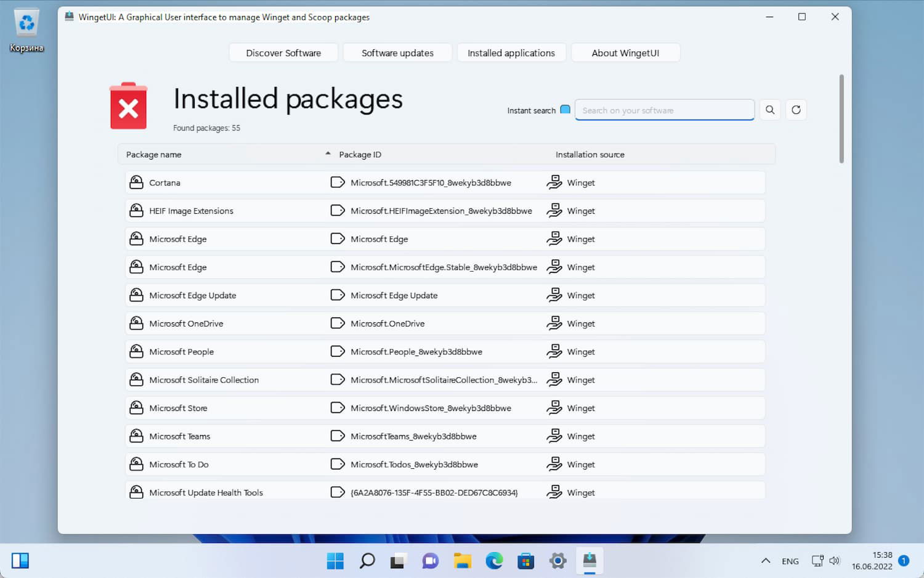Show hidden system tray icons chevron
Image resolution: width=924 pixels, height=578 pixels.
[766, 561]
